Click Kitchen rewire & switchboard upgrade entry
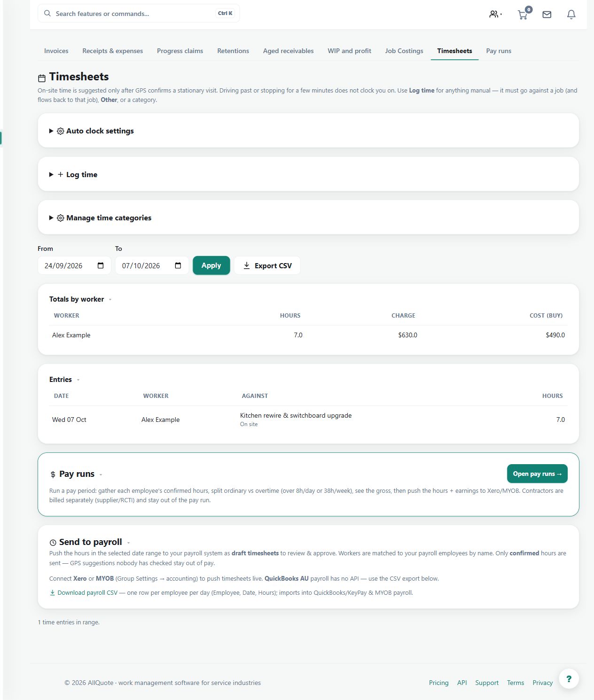This screenshot has width=594, height=700. coord(296,415)
